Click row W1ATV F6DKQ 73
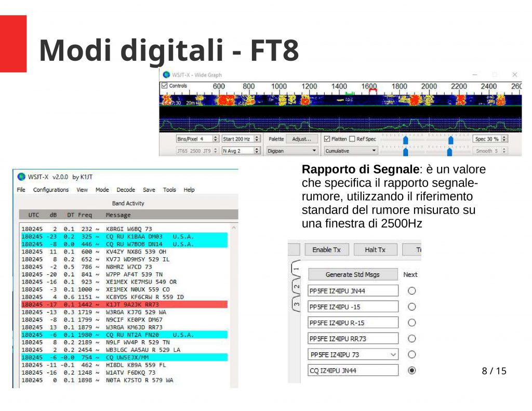Viewport: 532px width, 411px height. (x=124, y=373)
